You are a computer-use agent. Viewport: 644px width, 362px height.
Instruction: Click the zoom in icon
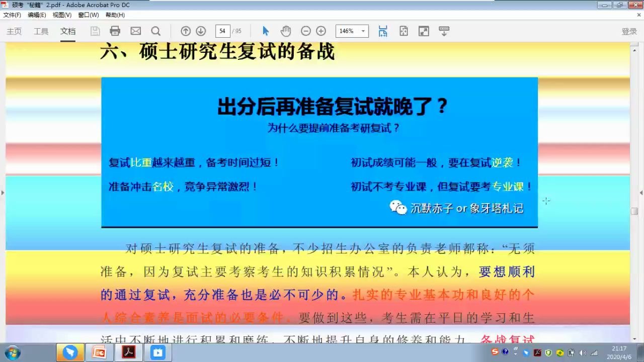321,31
